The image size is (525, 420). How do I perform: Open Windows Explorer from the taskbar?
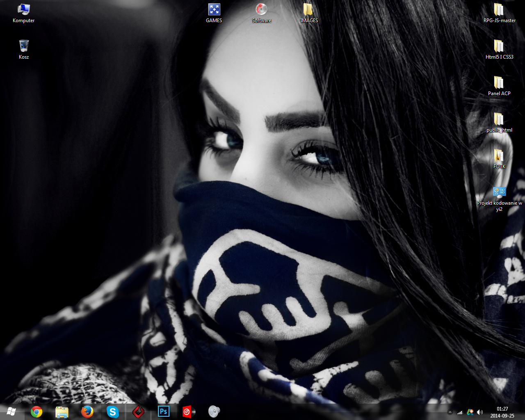tap(62, 411)
